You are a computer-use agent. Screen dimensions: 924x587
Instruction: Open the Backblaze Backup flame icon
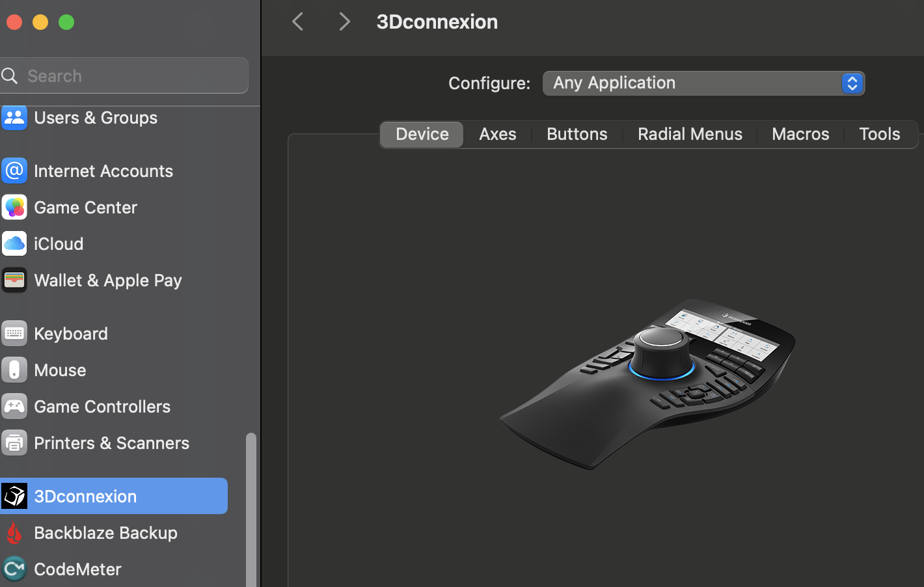click(x=14, y=533)
